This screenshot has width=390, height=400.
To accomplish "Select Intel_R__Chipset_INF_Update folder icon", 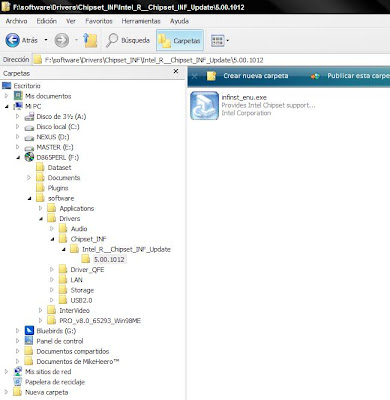I will tap(74, 249).
